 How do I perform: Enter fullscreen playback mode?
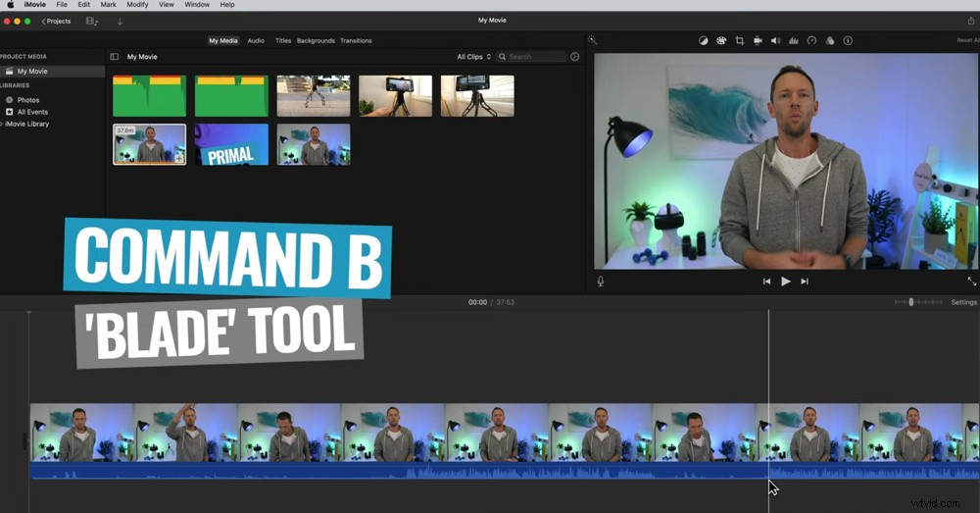coord(972,282)
